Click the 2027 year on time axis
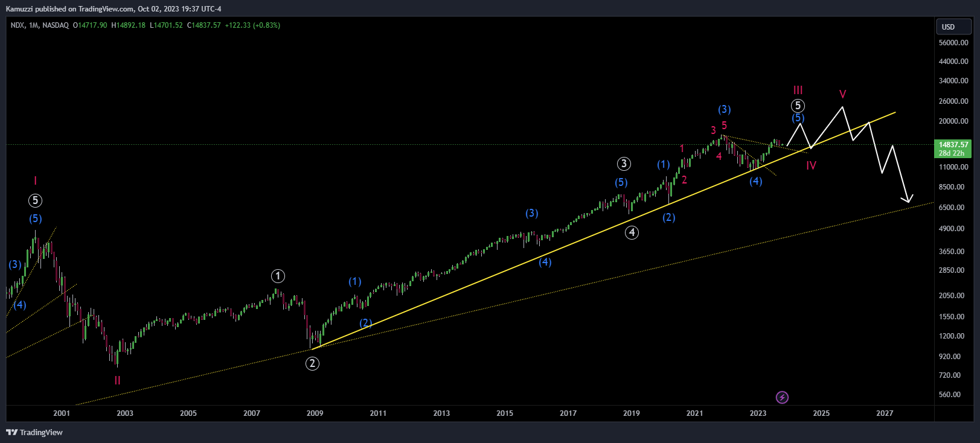Viewport: 980px width, 443px height. pyautogui.click(x=885, y=413)
